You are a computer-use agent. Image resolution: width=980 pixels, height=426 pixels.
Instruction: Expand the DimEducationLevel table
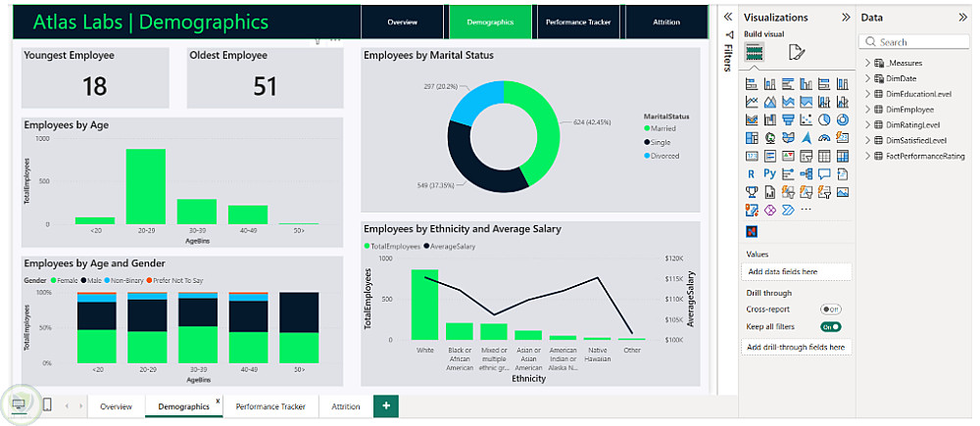pyautogui.click(x=867, y=94)
